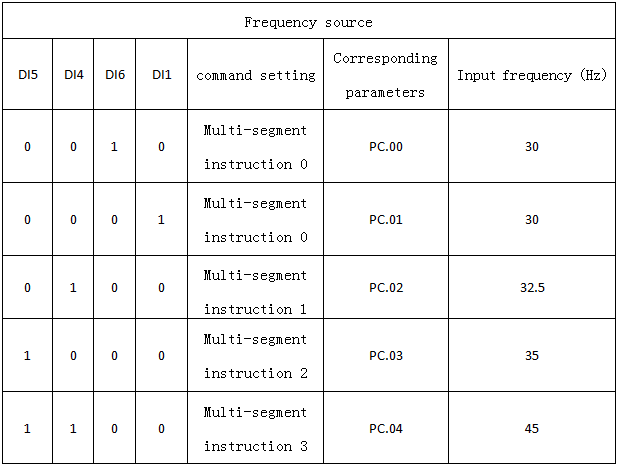Select the DI5 column header
This screenshot has height=465, width=618.
pos(27,75)
